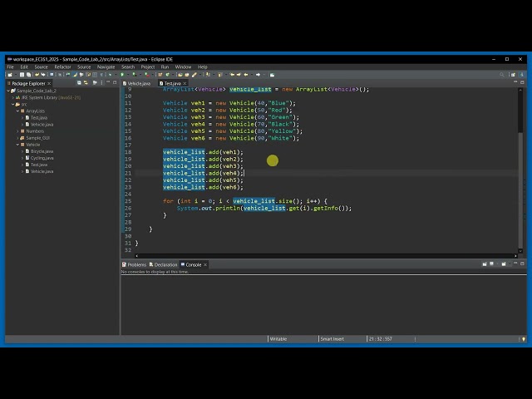Expand the Sample_GUI package node
This screenshot has height=399, width=532.
(x=17, y=138)
